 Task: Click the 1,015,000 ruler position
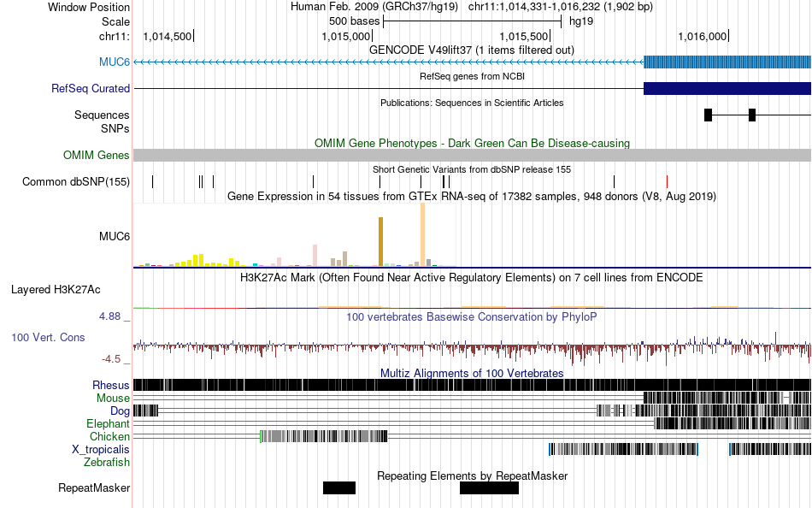coord(346,36)
